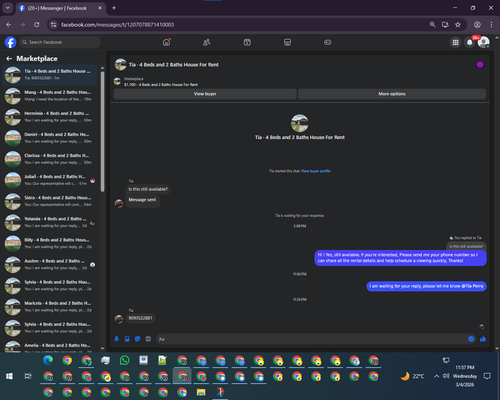Open the Austen conversation in the list
This screenshot has width=500, height=400.
50,265
